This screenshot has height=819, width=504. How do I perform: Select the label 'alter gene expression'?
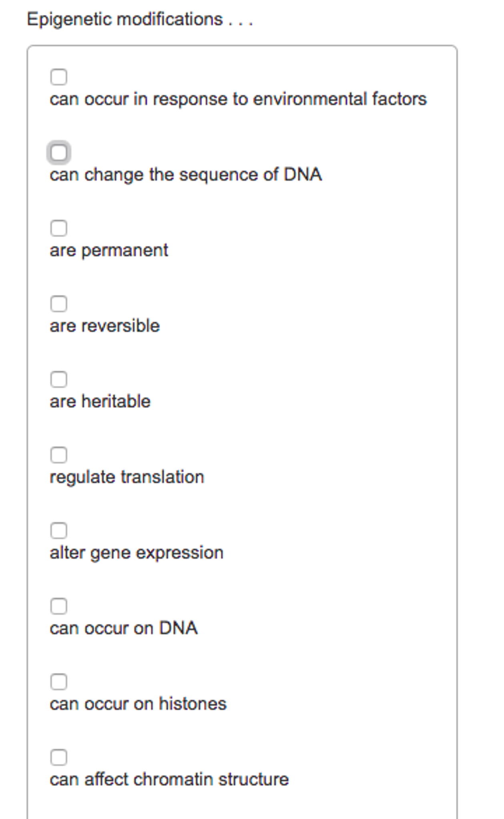click(137, 552)
